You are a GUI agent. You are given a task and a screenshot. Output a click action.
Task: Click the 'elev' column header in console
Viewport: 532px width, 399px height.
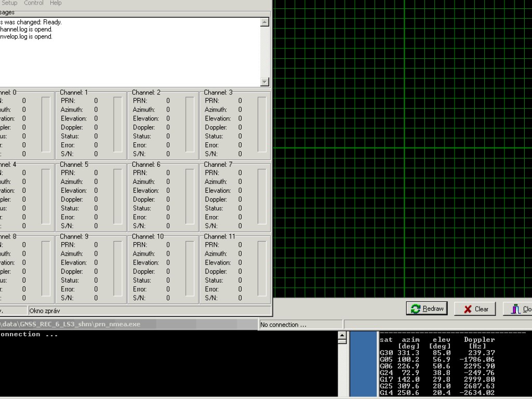(442, 340)
